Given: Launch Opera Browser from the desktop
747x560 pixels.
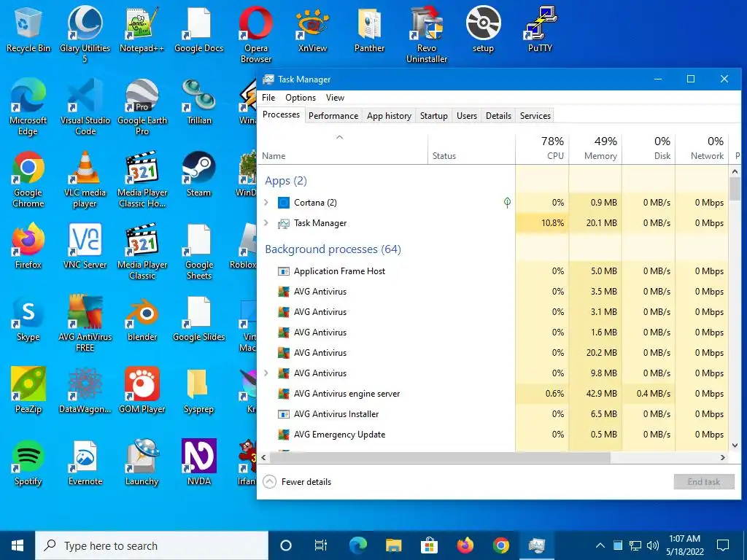Looking at the screenshot, I should point(256,34).
